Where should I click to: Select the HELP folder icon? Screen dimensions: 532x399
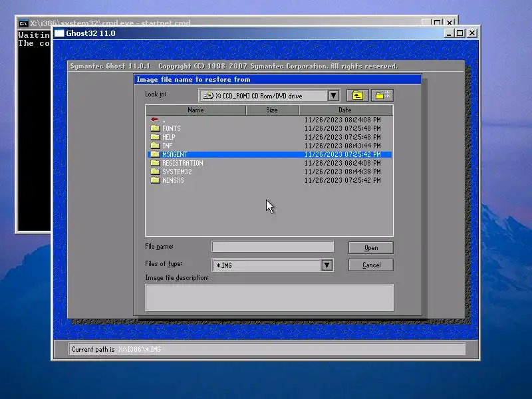155,137
